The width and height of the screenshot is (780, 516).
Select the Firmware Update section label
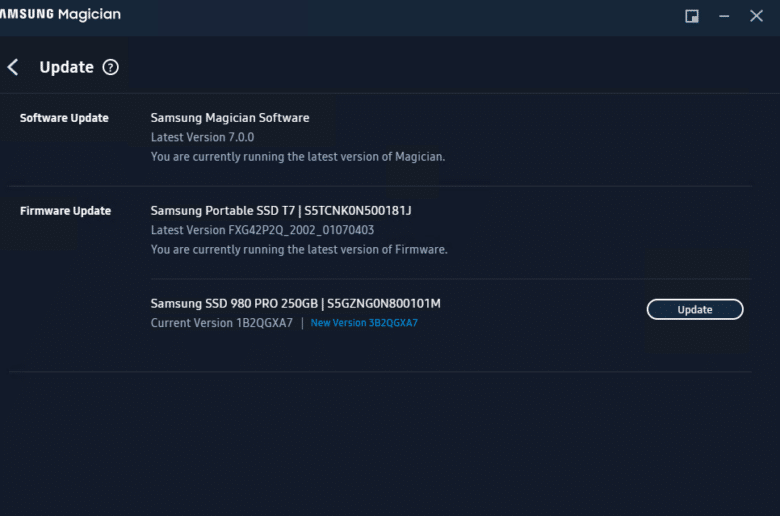tap(65, 211)
